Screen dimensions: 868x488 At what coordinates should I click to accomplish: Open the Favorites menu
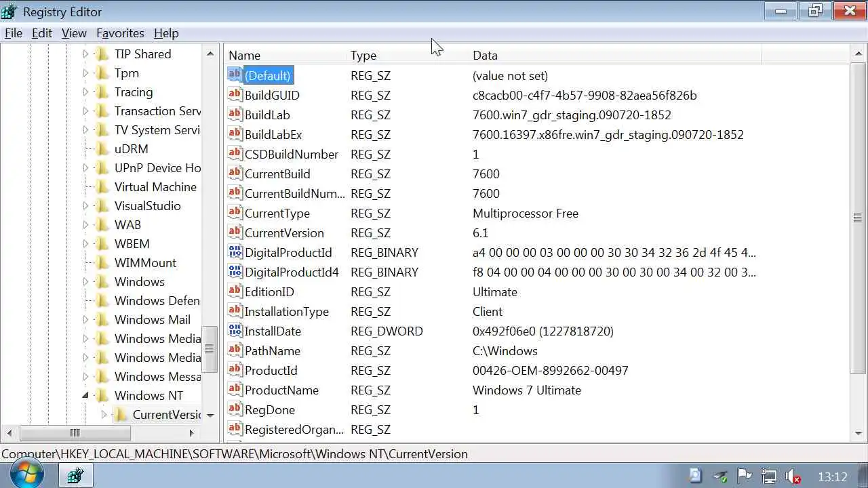(x=120, y=33)
